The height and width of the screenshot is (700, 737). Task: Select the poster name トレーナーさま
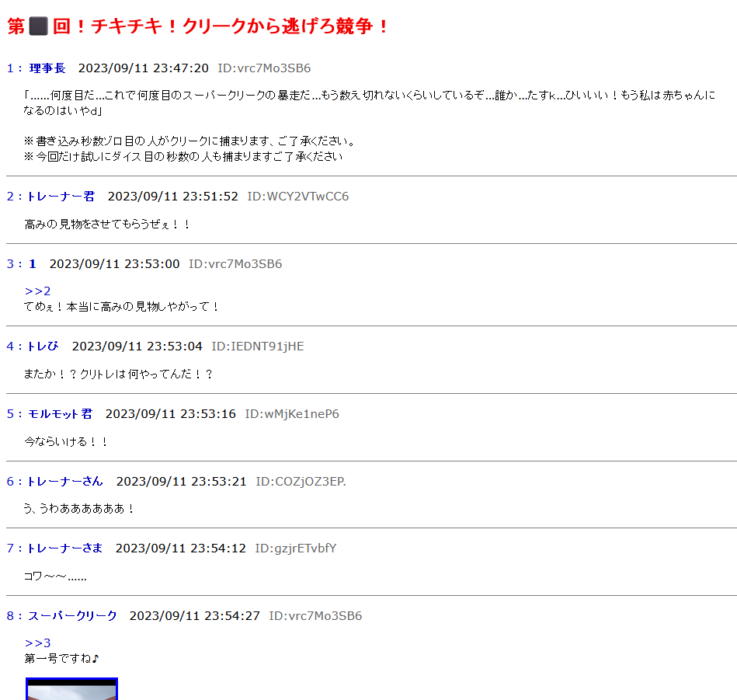[64, 548]
